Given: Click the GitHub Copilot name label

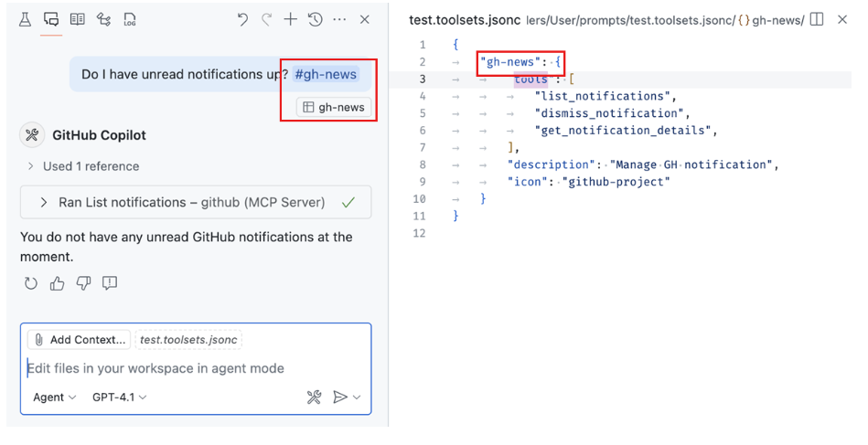Looking at the screenshot, I should click(x=99, y=135).
